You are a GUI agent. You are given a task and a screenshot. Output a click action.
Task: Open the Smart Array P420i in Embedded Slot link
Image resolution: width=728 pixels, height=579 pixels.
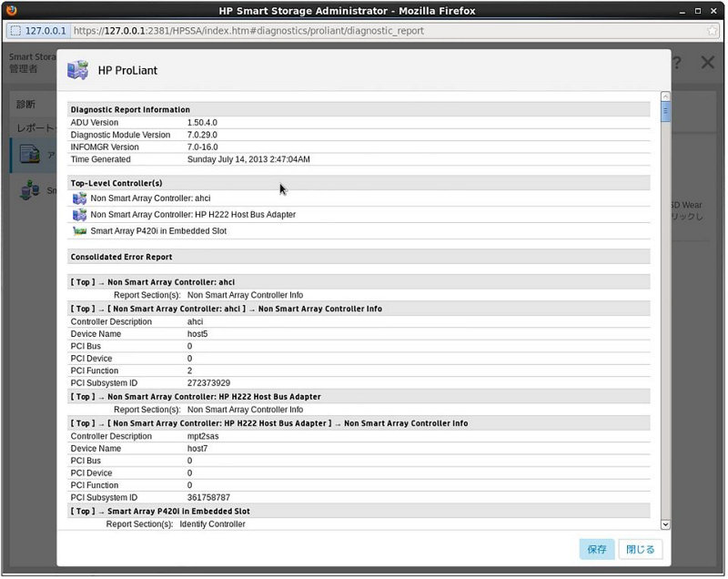158,231
